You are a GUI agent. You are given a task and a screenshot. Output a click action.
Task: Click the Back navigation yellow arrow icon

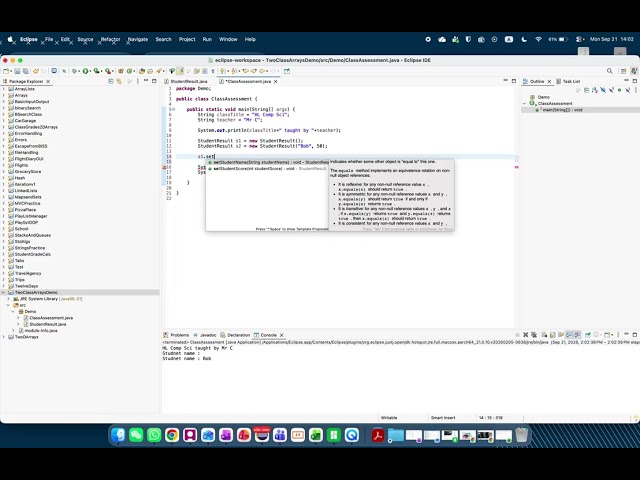point(262,71)
